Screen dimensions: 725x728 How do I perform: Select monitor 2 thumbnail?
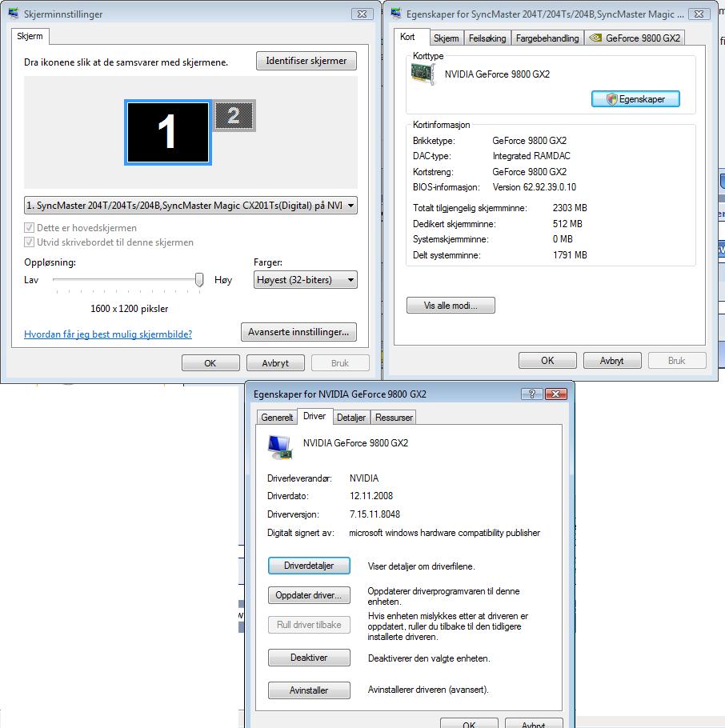(x=234, y=116)
